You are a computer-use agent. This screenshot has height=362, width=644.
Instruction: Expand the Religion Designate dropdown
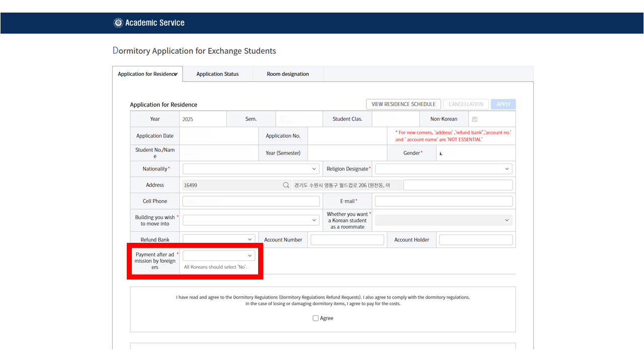click(443, 169)
